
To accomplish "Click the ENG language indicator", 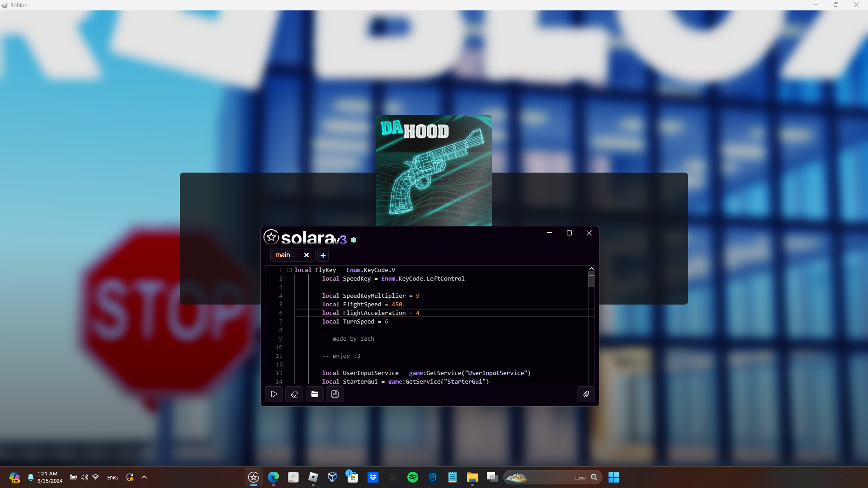I will pyautogui.click(x=113, y=478).
